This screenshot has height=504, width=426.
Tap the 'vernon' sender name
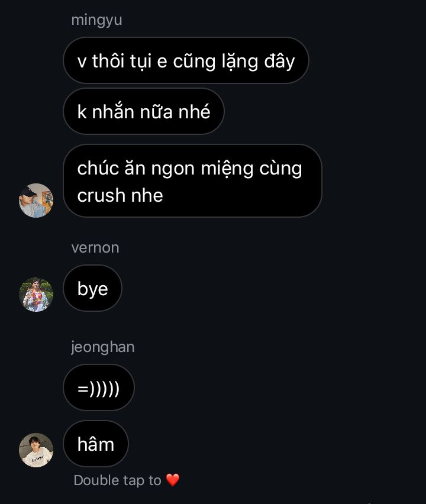(95, 248)
